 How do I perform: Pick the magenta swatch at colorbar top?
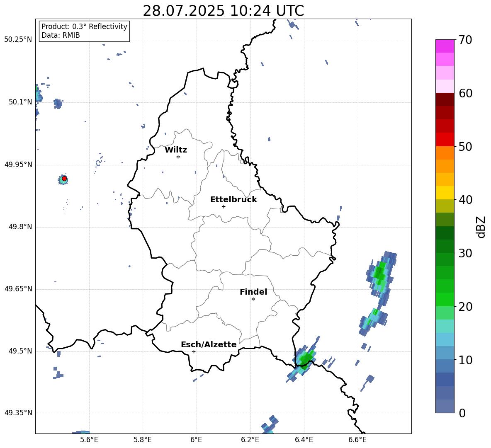point(445,46)
